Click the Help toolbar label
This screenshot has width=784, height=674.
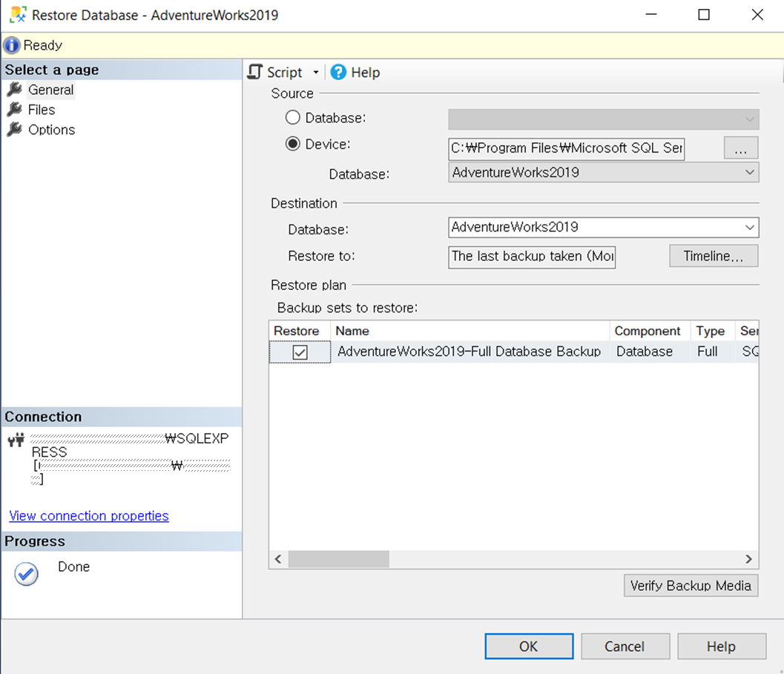tap(366, 73)
